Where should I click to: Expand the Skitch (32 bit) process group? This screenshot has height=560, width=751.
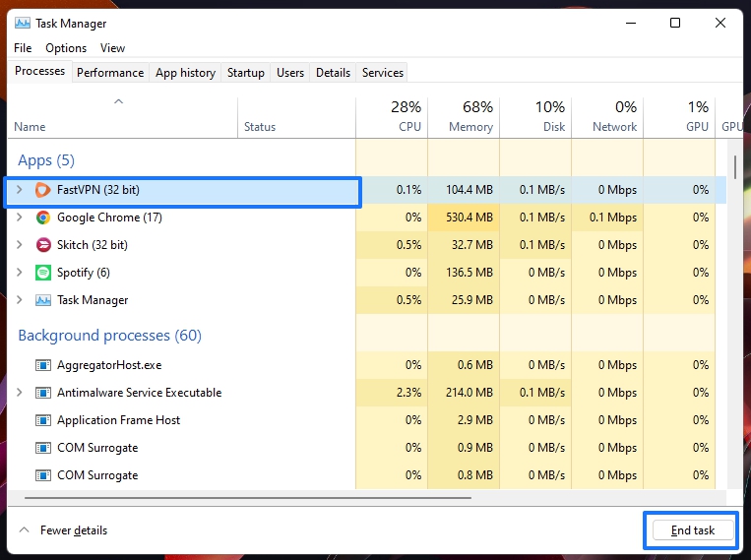click(19, 245)
